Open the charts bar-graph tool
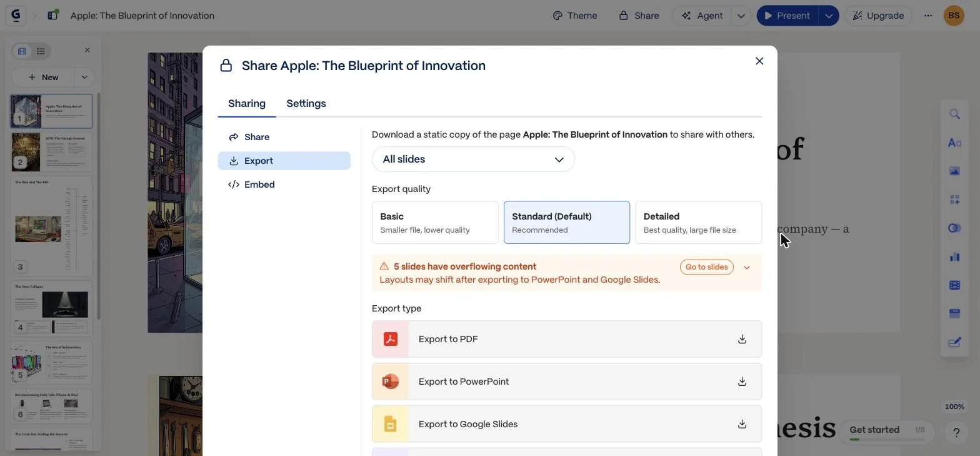This screenshot has width=980, height=456. tap(954, 256)
